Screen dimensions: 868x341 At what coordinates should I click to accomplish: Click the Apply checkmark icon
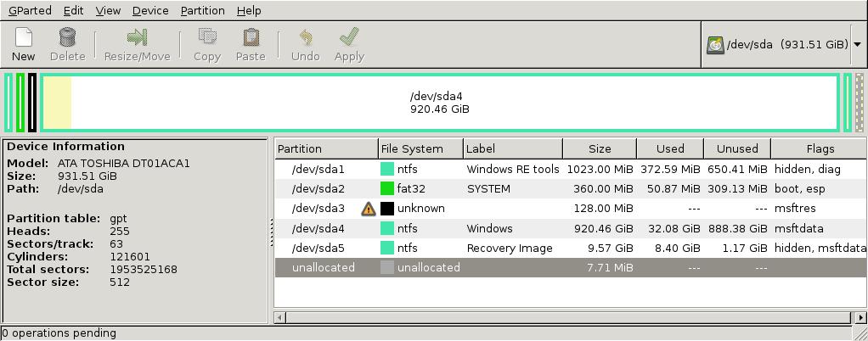349,37
